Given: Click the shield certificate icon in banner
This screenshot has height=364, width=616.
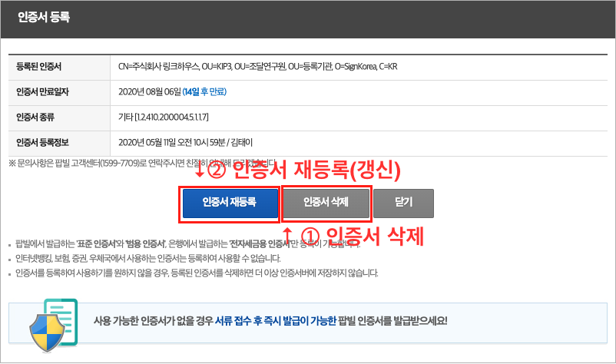Looking at the screenshot, I should (54, 325).
